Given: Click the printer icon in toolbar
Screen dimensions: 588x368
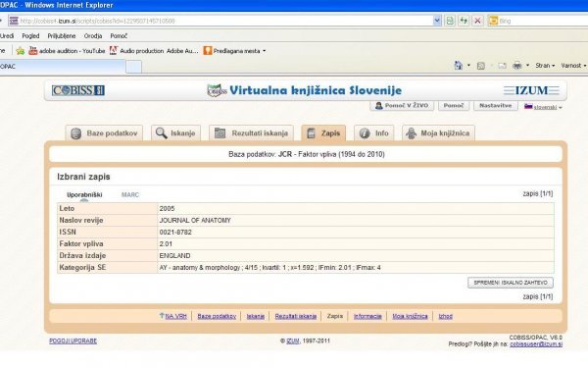Looking at the screenshot, I should [x=516, y=66].
